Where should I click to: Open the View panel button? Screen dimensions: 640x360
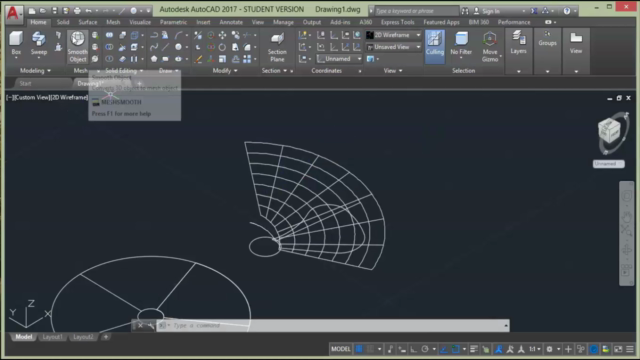click(x=576, y=43)
